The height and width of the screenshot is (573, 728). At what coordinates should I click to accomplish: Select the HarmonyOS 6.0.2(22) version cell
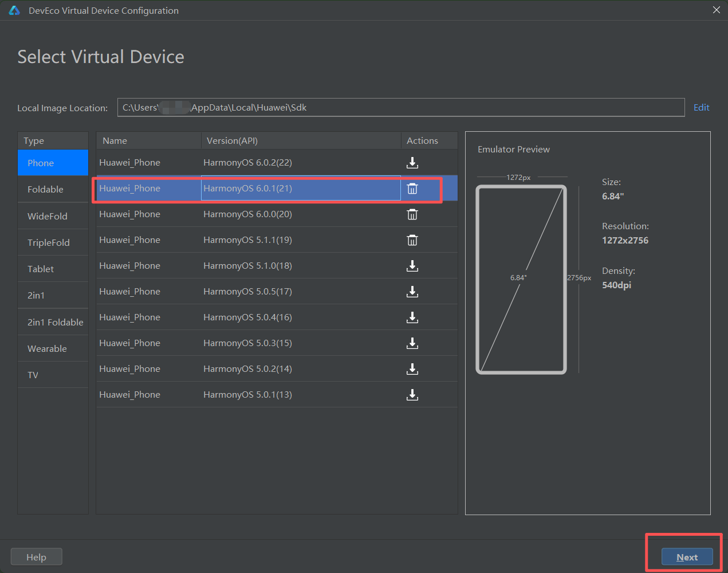[x=301, y=163]
